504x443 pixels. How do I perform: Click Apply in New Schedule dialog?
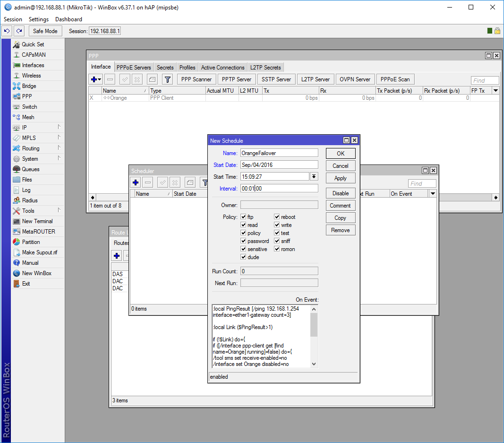point(341,178)
